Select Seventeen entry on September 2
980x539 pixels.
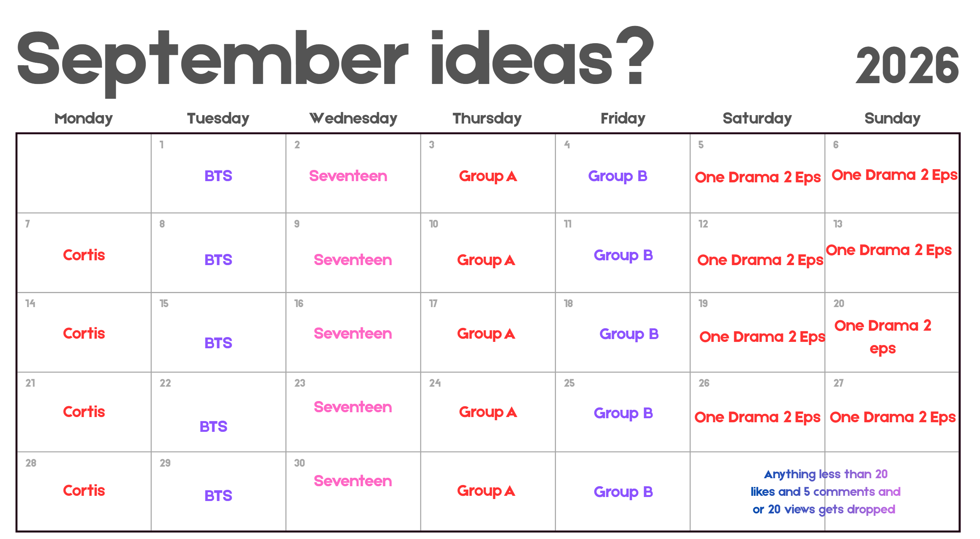(x=348, y=176)
